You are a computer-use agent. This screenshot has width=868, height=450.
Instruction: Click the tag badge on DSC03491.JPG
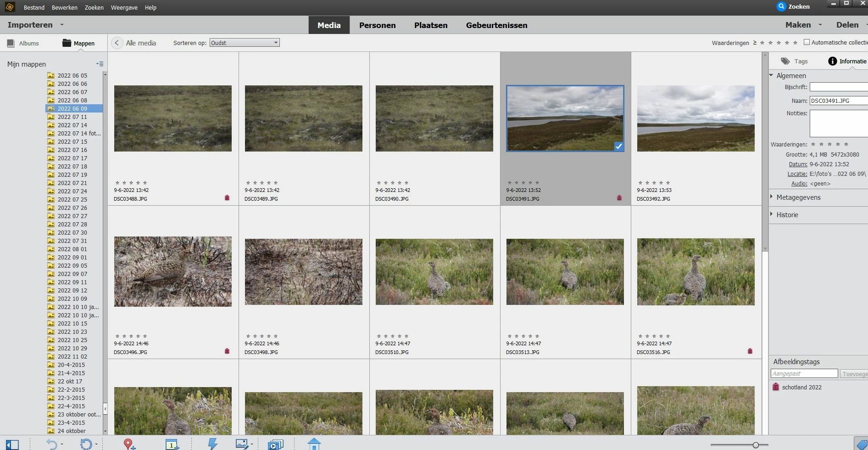tap(619, 198)
